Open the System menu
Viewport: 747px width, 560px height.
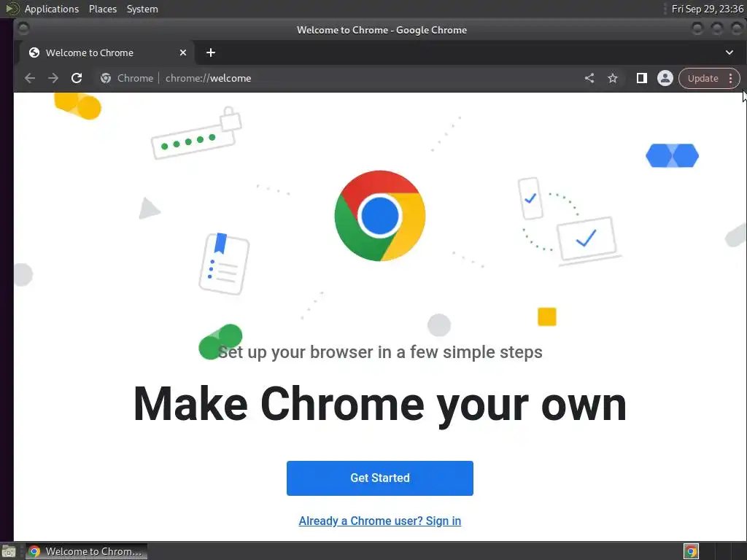click(x=142, y=9)
